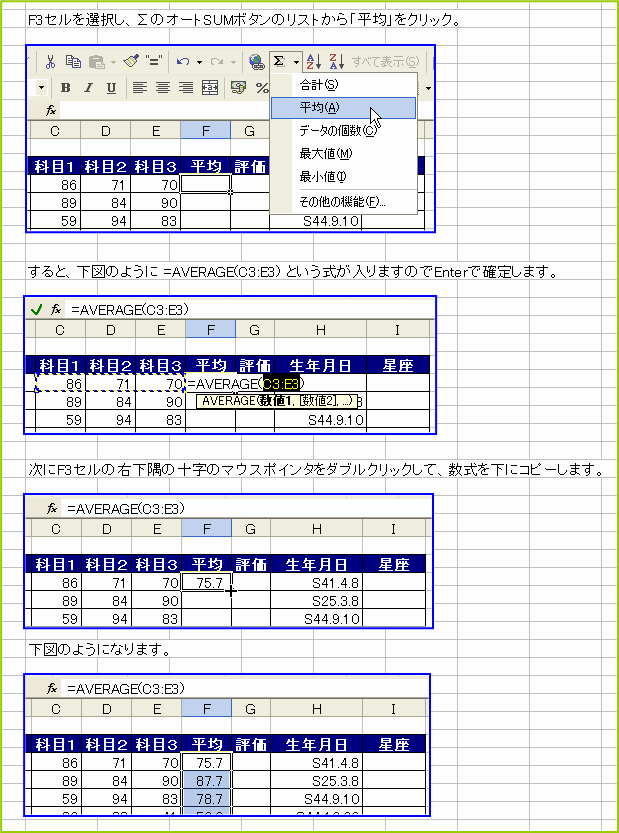Open the Paste options dropdown arrow

click(113, 62)
